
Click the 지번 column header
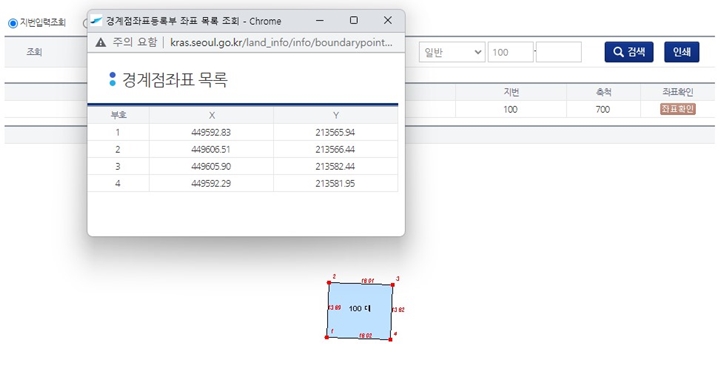coord(511,92)
